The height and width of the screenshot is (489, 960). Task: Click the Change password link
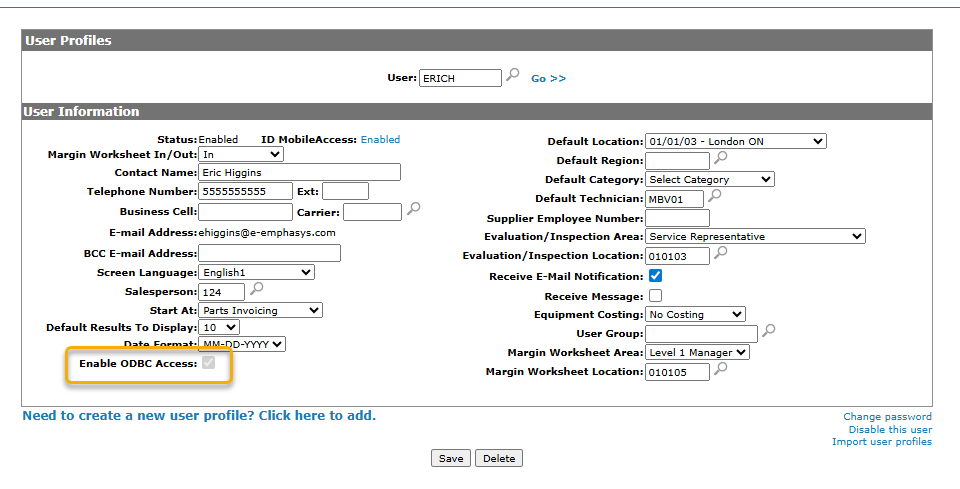(x=887, y=417)
